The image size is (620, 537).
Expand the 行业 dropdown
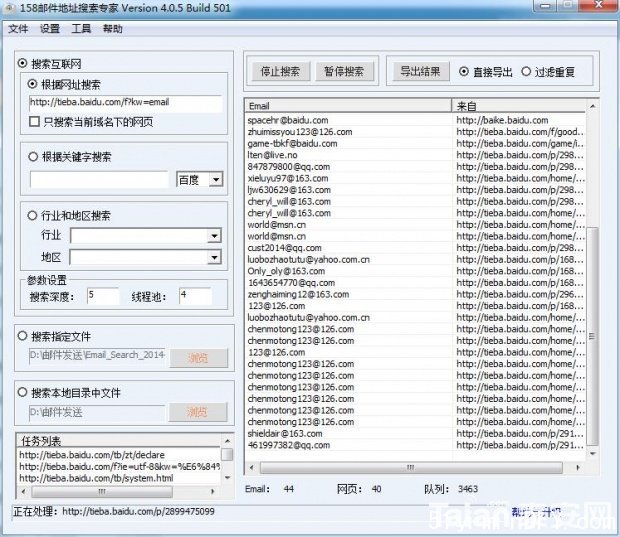tap(214, 236)
